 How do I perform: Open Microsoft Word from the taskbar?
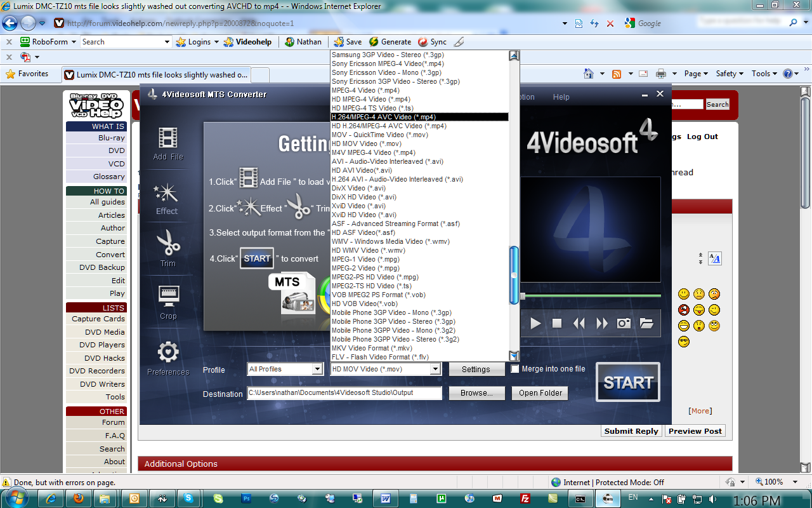386,498
